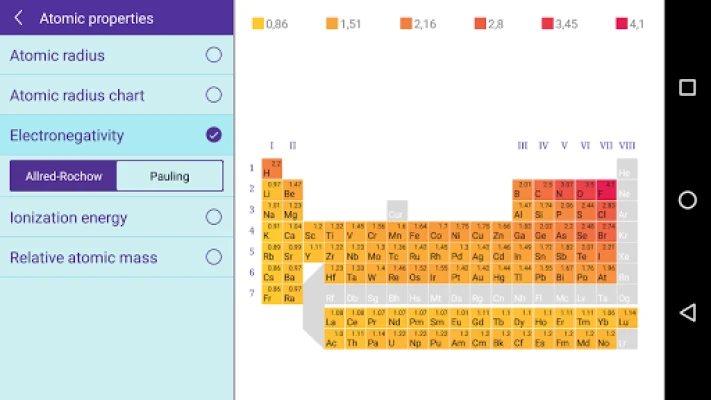Switch to the Allred-Rochow scale tab
711x400 pixels.
pyautogui.click(x=64, y=176)
